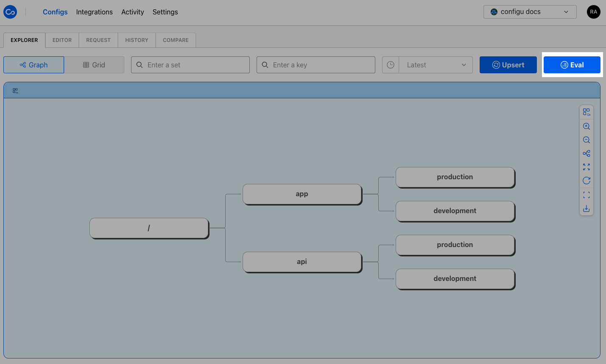Click the Eval button
This screenshot has height=364, width=606.
tap(572, 65)
